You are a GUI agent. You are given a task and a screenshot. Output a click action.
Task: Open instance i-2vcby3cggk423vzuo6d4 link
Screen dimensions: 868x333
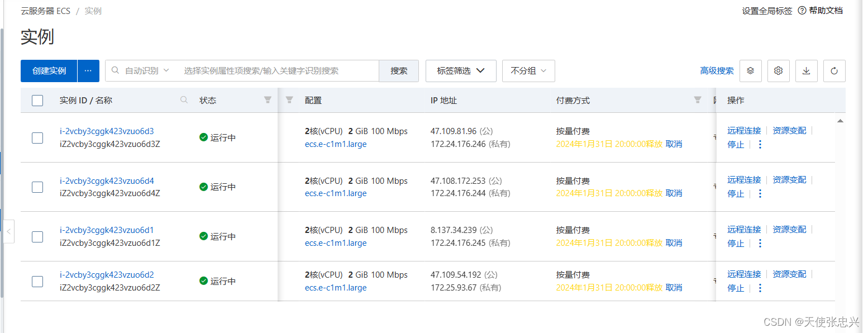point(107,181)
